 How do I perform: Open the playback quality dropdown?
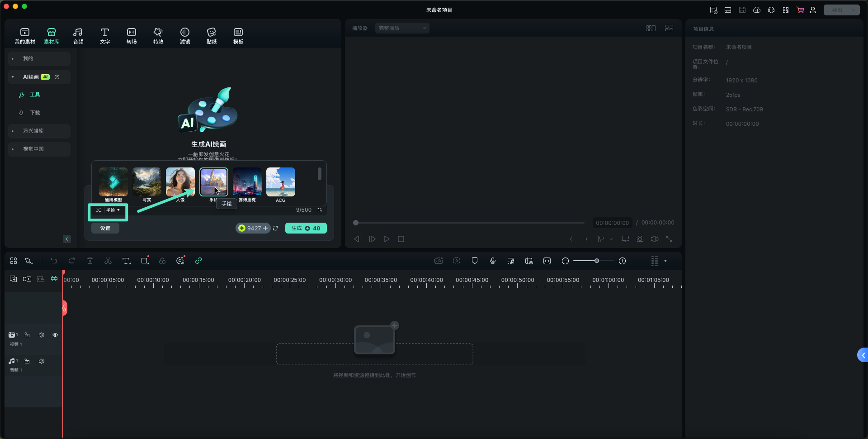point(402,28)
